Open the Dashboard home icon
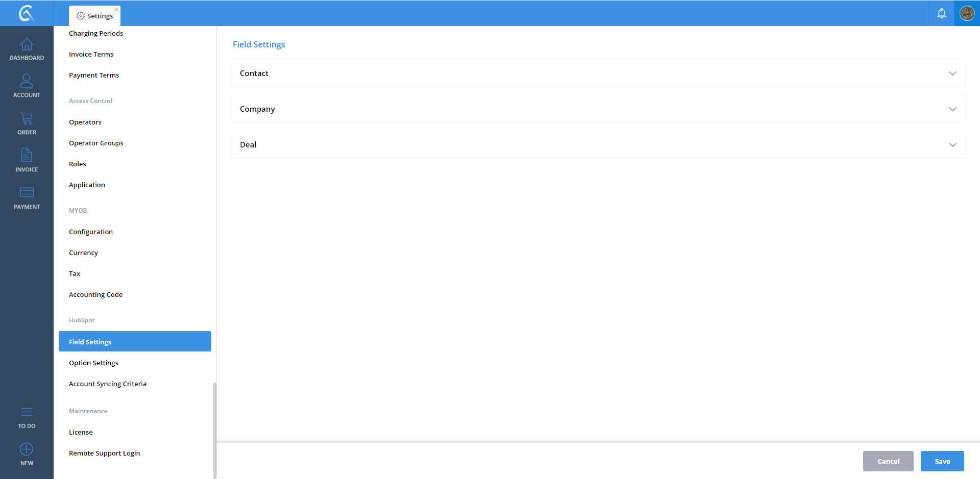The width and height of the screenshot is (980, 479). 27,45
